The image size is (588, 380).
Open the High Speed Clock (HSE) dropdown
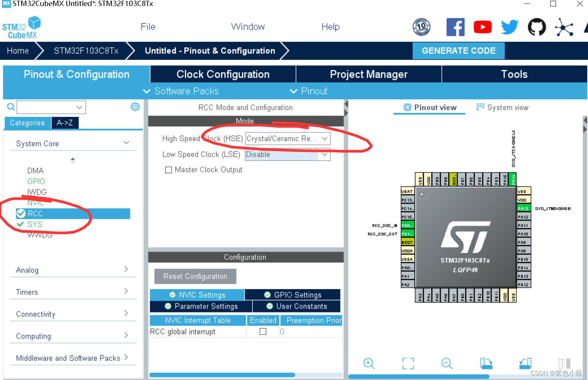[x=324, y=138]
